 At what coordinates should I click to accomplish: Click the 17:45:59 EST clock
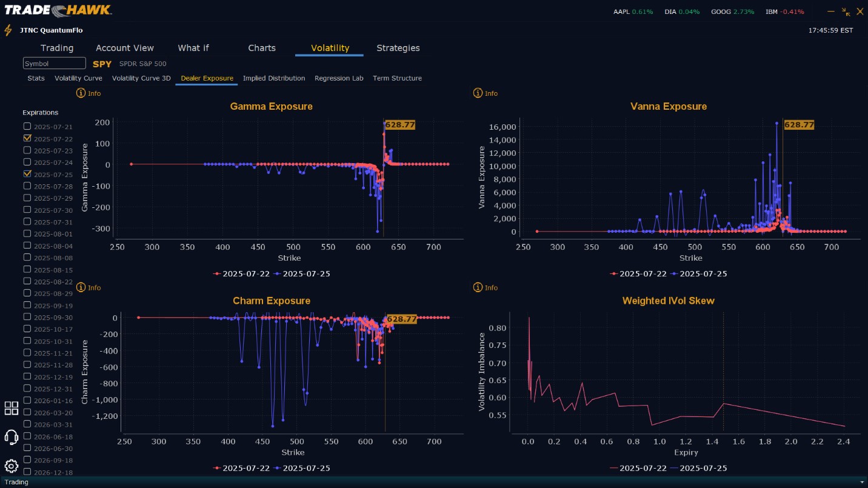(x=830, y=30)
